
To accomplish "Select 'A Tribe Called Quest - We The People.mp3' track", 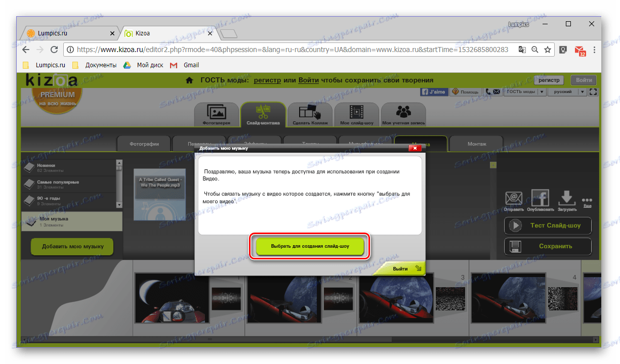I will [x=160, y=195].
